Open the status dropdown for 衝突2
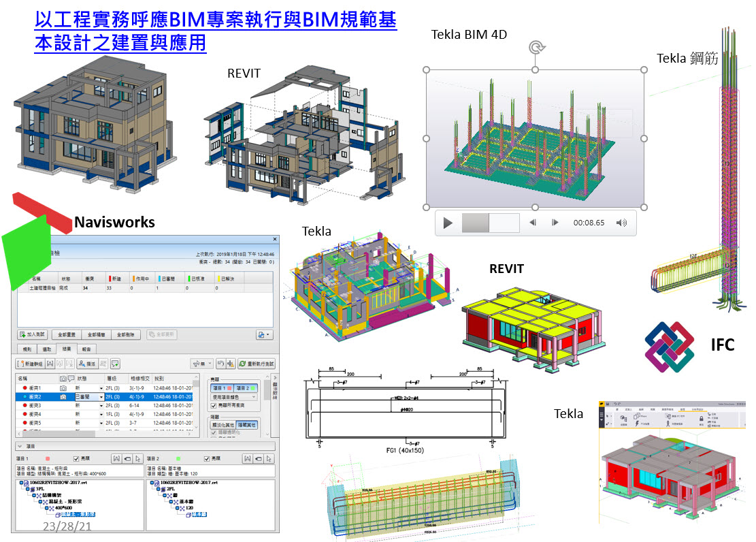 101,397
